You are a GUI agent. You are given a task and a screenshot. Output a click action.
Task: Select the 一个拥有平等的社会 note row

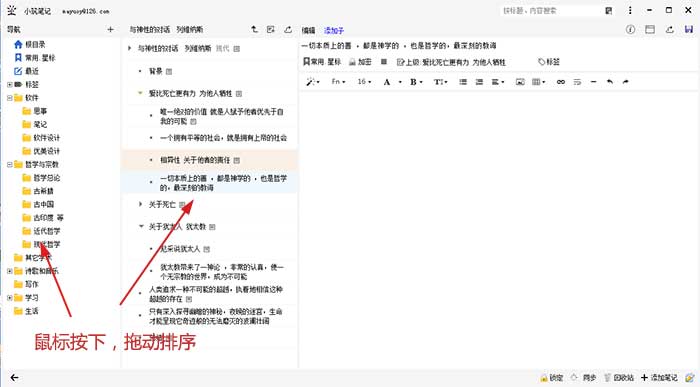point(223,138)
